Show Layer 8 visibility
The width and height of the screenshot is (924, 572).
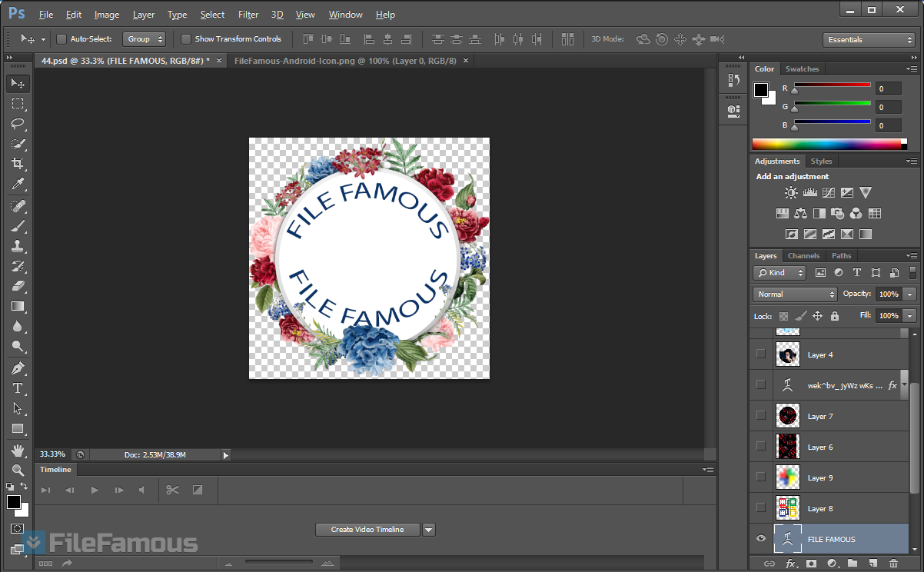click(x=761, y=508)
